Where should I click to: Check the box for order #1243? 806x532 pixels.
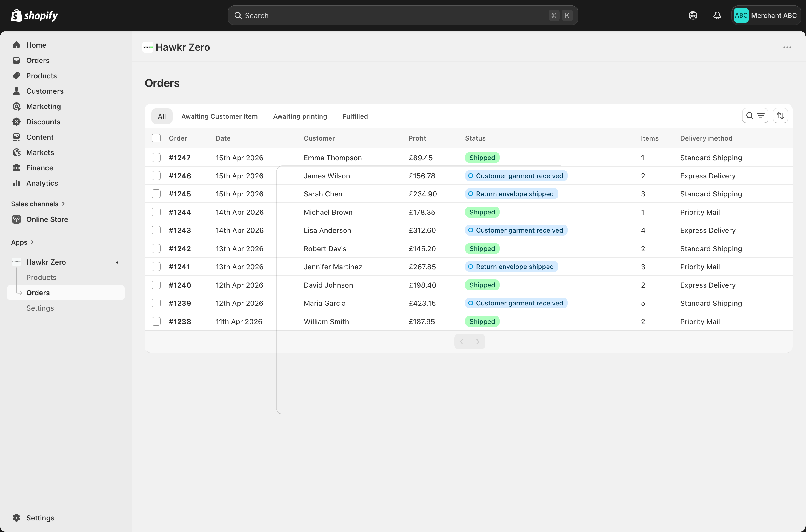click(x=156, y=230)
